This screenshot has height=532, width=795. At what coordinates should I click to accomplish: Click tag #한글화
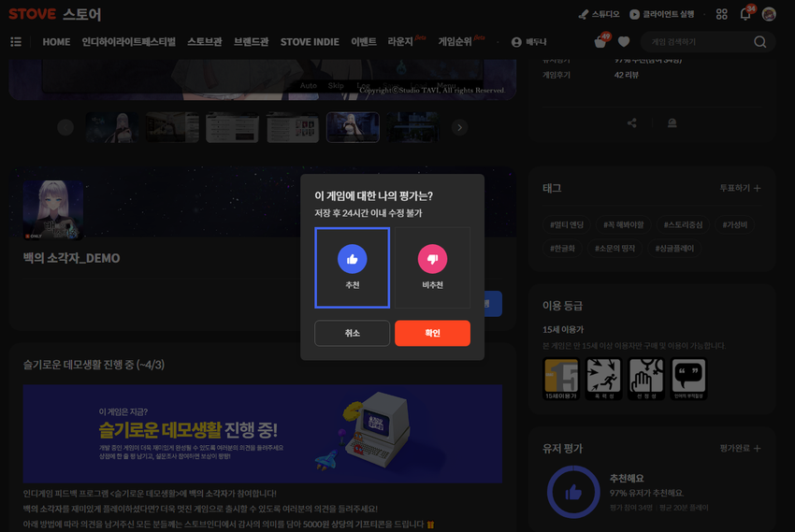point(562,249)
